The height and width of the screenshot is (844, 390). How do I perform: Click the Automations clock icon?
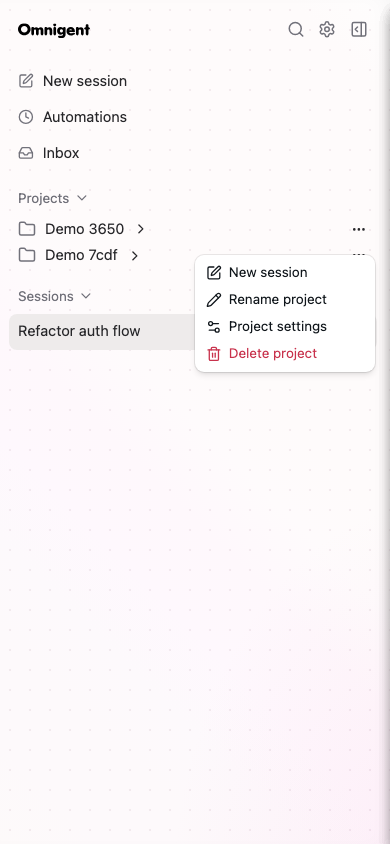coord(26,117)
